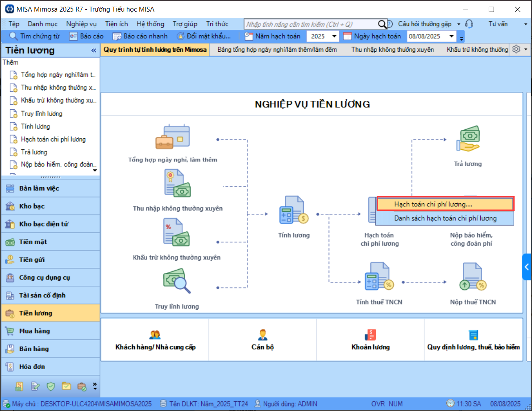Open Tổng hợp ngày nghỉ, làm thêm workflow icon
This screenshot has height=411, width=532.
coord(172,136)
